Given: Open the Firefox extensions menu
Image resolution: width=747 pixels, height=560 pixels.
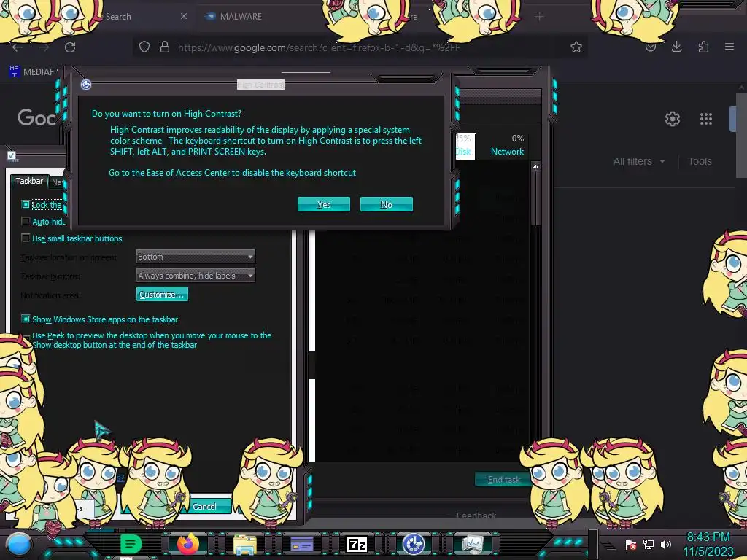Looking at the screenshot, I should point(703,47).
